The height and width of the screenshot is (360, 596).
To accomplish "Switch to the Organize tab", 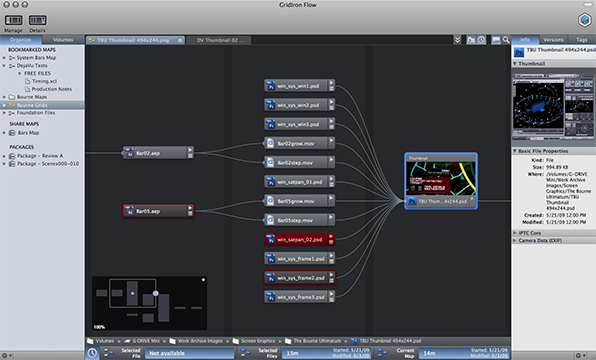I will (x=21, y=40).
